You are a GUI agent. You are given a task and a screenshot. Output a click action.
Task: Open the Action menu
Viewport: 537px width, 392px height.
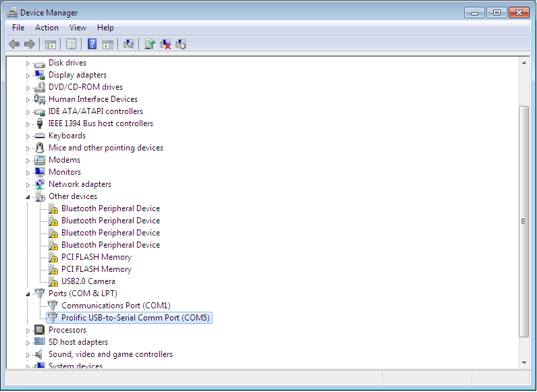click(47, 28)
